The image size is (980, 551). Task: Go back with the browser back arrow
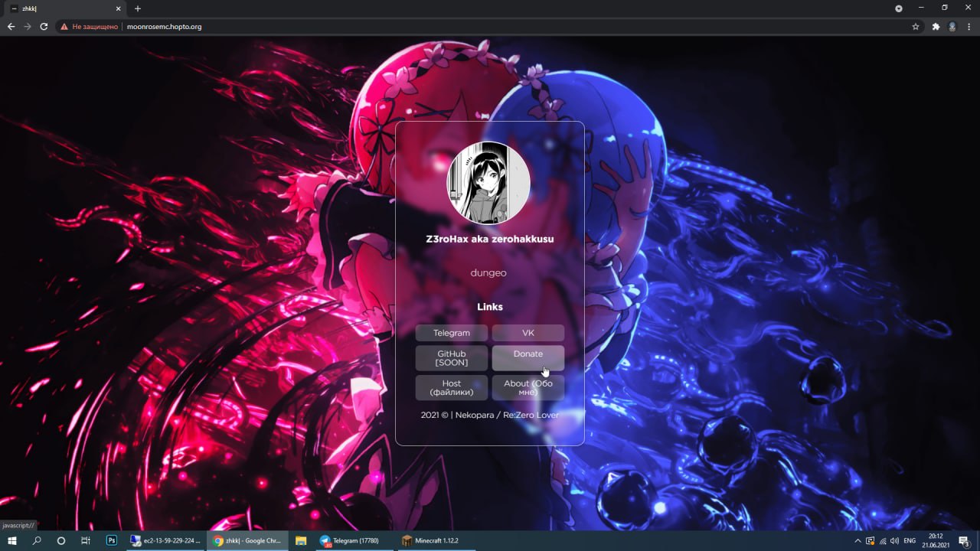tap(11, 26)
